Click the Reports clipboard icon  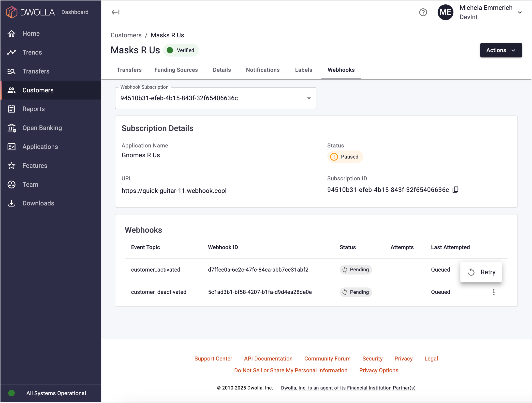(x=12, y=109)
